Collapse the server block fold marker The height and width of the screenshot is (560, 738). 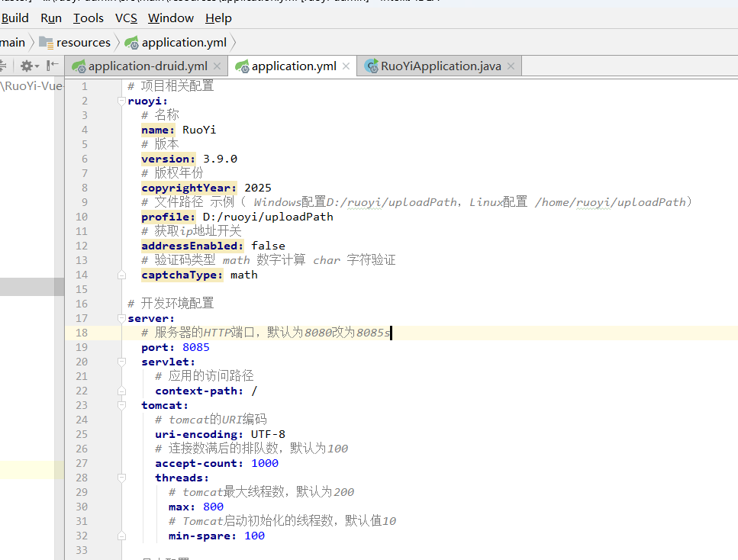click(x=121, y=318)
